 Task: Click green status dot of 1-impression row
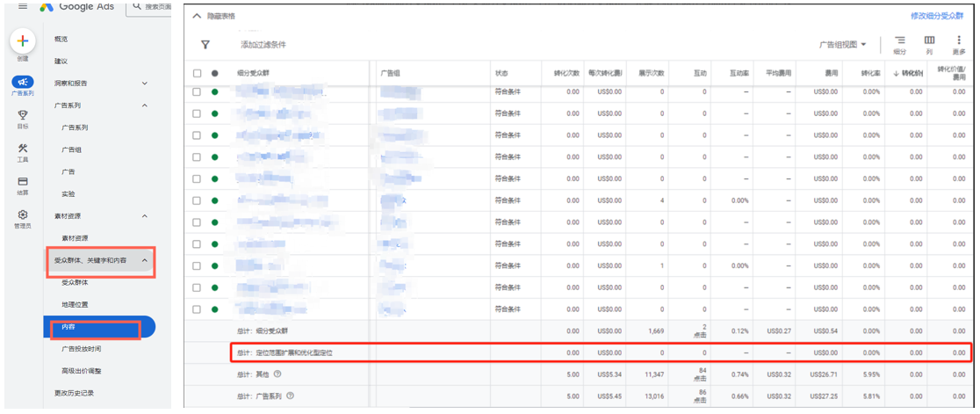click(x=215, y=265)
